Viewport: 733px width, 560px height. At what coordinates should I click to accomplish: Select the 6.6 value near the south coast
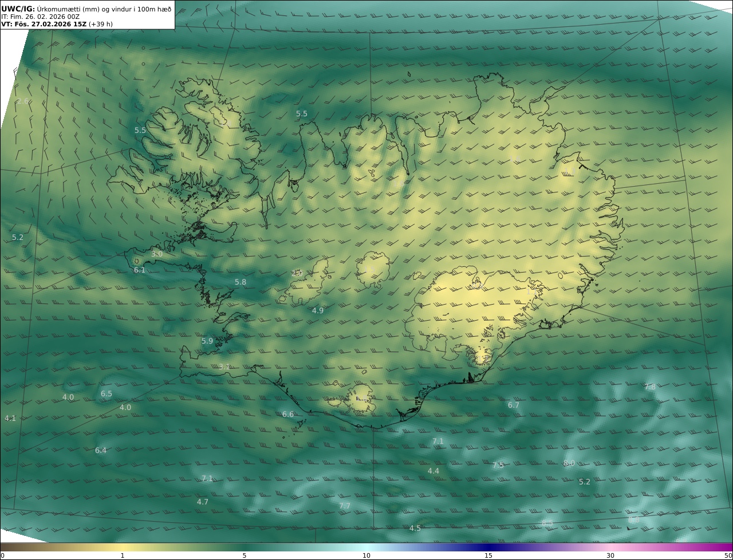coord(288,414)
